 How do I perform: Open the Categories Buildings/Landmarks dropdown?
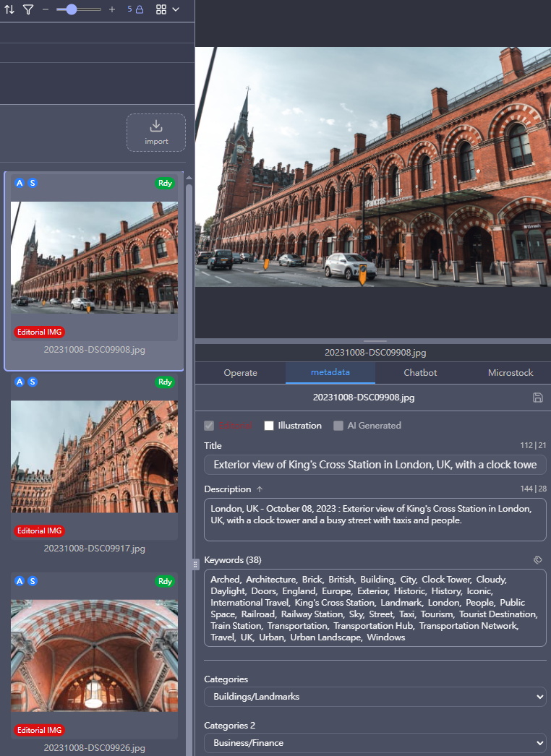[375, 697]
